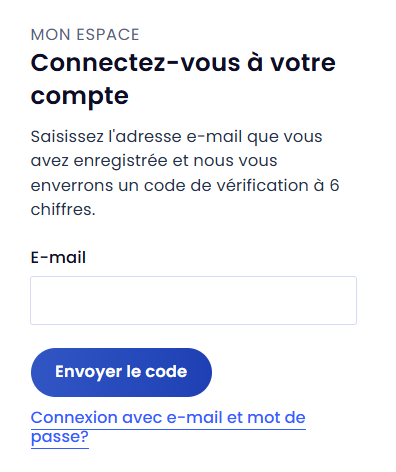Screen dimensions: 396x472
Task: Click the E-mail input field
Action: [193, 300]
